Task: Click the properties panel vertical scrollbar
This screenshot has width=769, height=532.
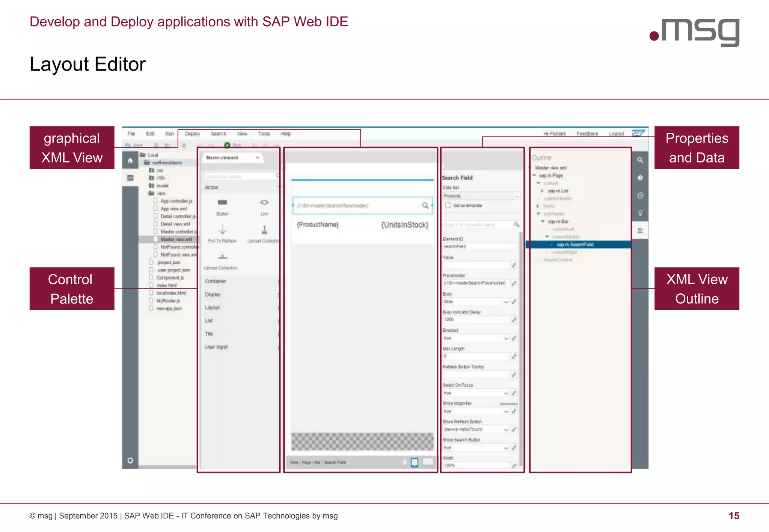Action: click(x=521, y=349)
